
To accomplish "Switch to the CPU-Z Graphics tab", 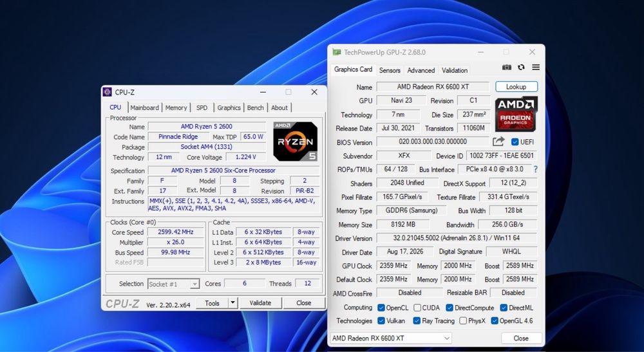I will click(x=229, y=107).
